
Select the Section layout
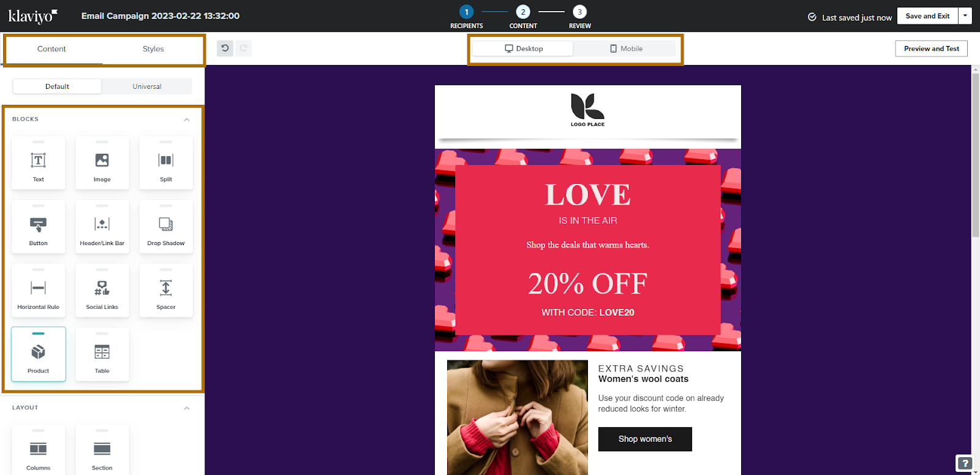tap(102, 450)
